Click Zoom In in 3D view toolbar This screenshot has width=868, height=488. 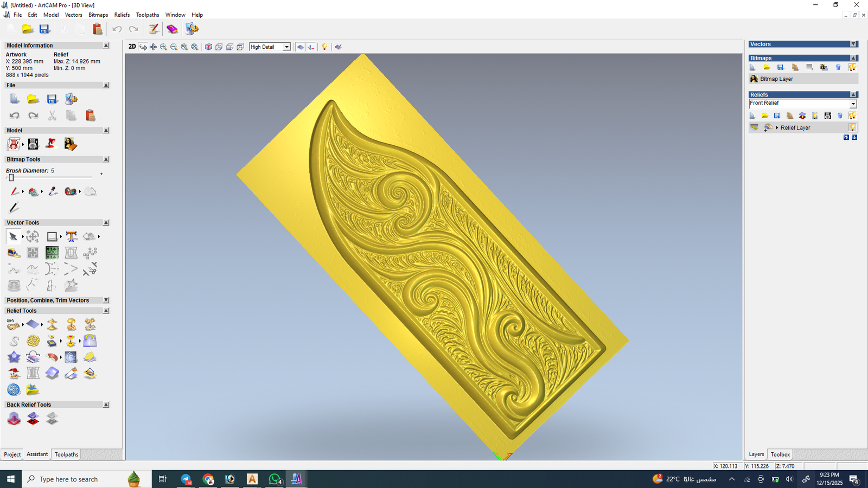point(163,47)
